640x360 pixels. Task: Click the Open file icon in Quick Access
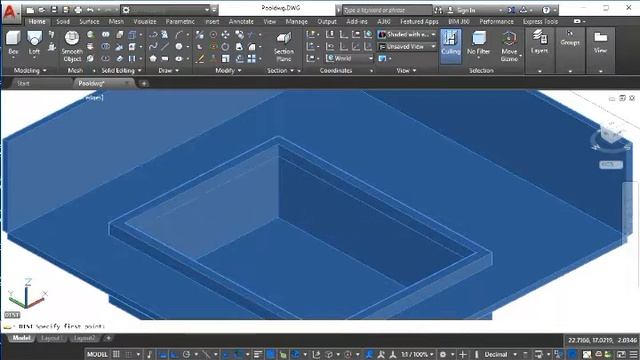coord(42,10)
